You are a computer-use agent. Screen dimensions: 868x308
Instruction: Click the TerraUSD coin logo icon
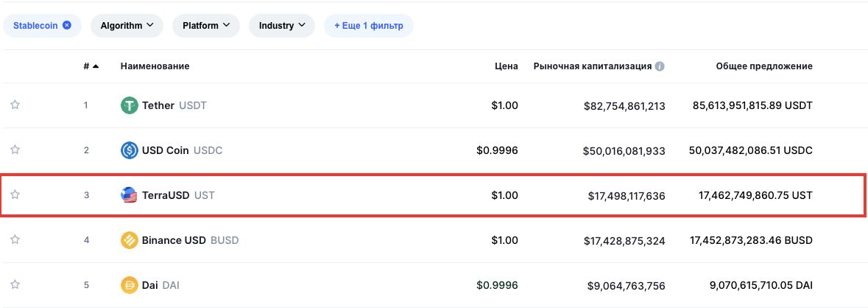coord(129,195)
